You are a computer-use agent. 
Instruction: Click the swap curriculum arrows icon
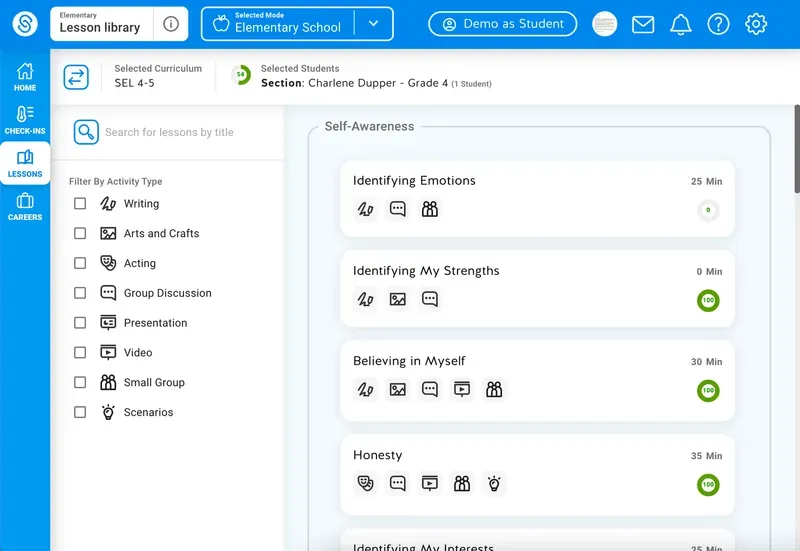point(76,77)
